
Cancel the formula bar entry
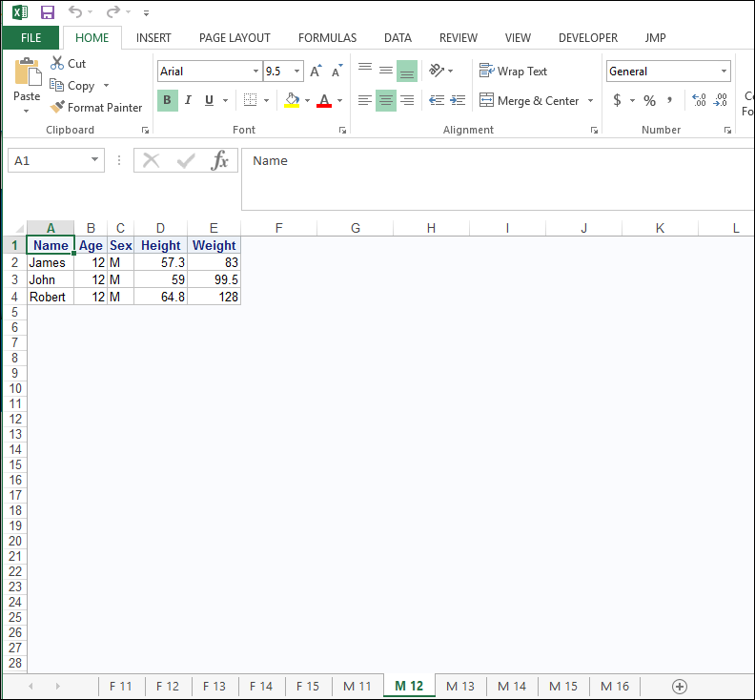pos(152,160)
